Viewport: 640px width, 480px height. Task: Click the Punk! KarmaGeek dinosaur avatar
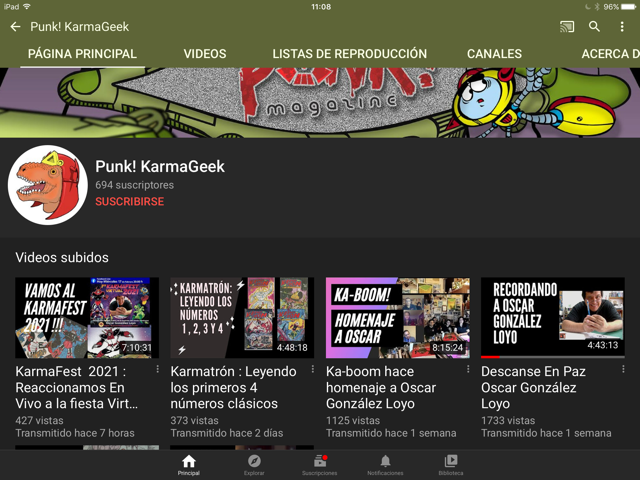48,185
